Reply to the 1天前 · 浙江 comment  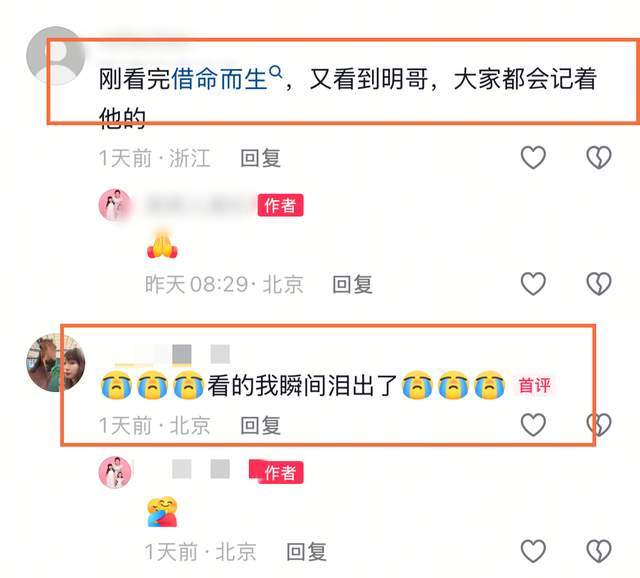tap(260, 158)
